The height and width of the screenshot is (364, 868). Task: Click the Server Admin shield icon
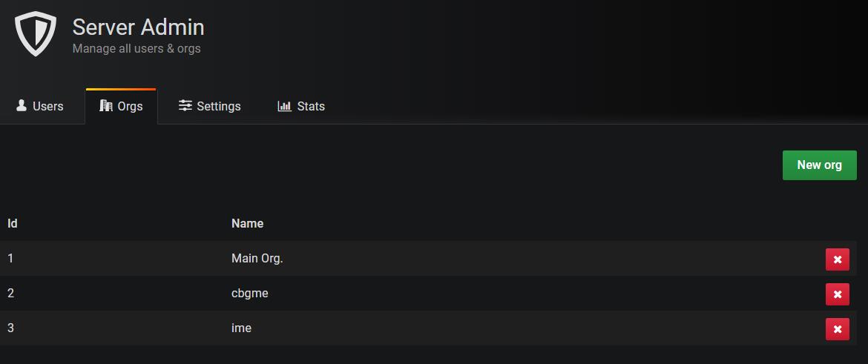point(36,34)
